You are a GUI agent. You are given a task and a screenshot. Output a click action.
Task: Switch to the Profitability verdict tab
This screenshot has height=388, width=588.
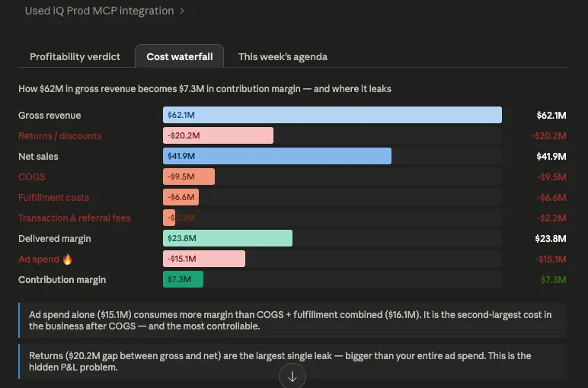click(x=75, y=56)
